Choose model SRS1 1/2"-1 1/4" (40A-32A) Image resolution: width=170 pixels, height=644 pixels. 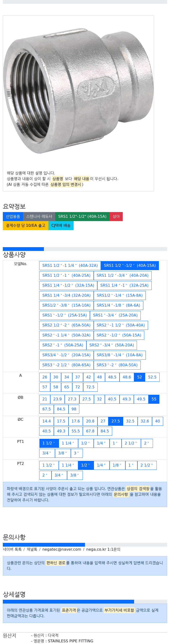click(70, 266)
